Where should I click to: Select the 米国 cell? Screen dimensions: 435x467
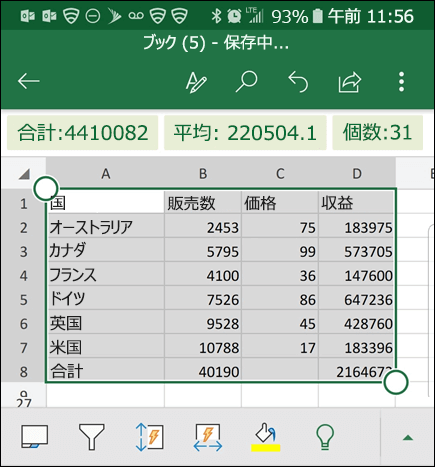105,346
